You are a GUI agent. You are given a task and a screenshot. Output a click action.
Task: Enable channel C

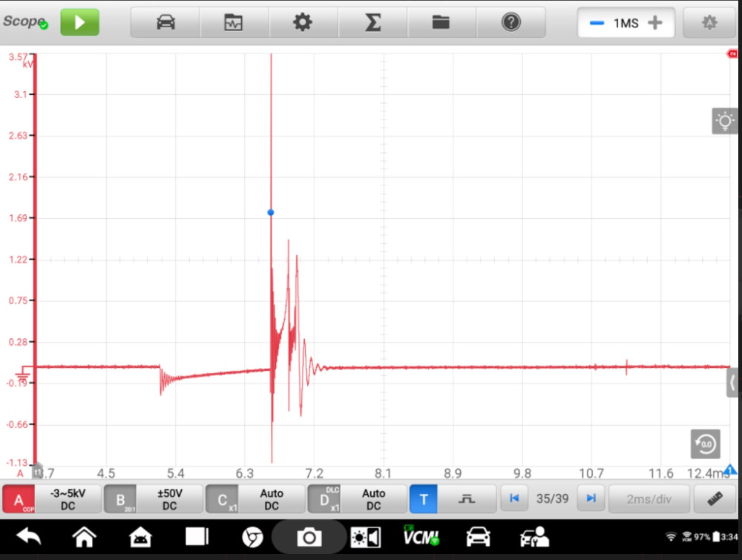222,499
